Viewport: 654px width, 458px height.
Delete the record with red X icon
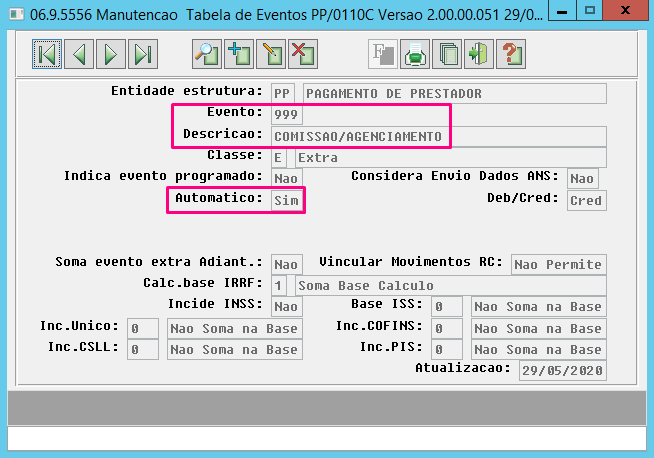point(303,54)
